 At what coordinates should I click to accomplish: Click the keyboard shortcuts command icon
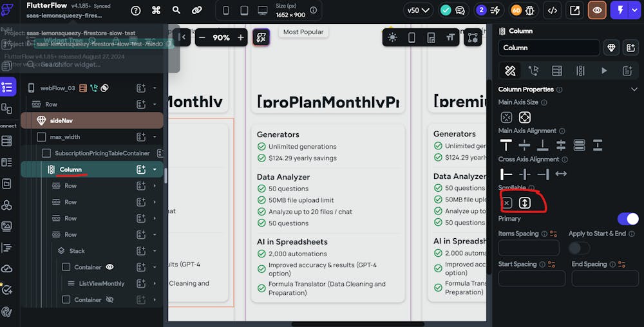click(x=156, y=10)
